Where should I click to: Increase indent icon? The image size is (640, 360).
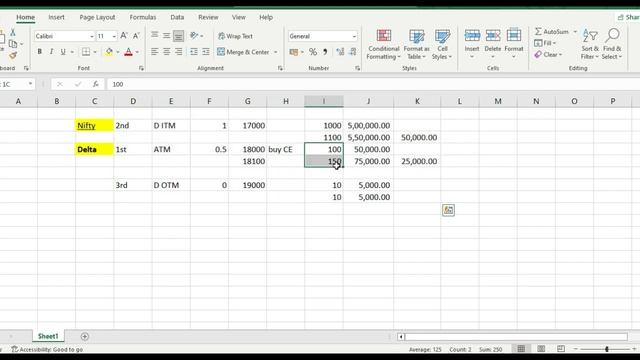click(x=206, y=51)
